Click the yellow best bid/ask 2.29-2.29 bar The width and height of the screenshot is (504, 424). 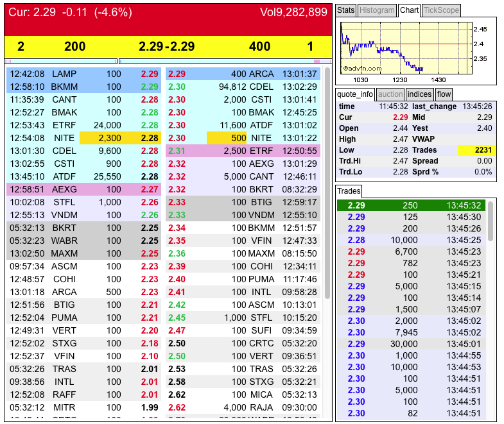pyautogui.click(x=168, y=47)
